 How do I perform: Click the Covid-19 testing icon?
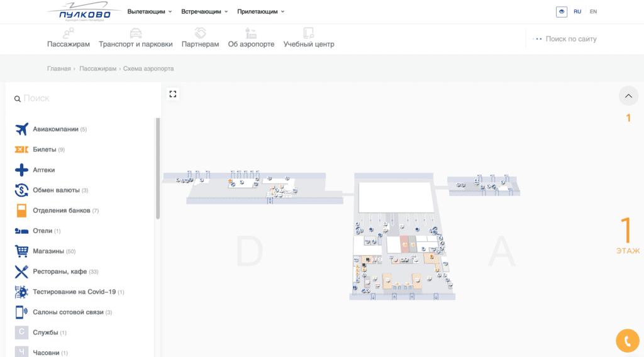(x=21, y=292)
